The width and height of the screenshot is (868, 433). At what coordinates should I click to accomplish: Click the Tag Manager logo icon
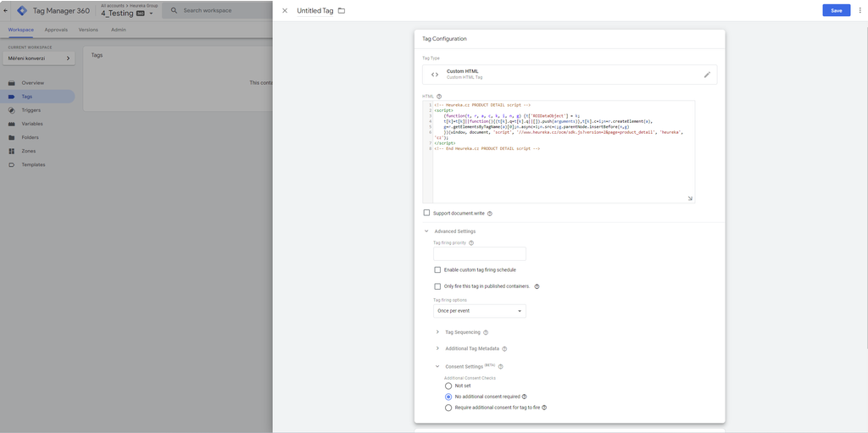22,10
